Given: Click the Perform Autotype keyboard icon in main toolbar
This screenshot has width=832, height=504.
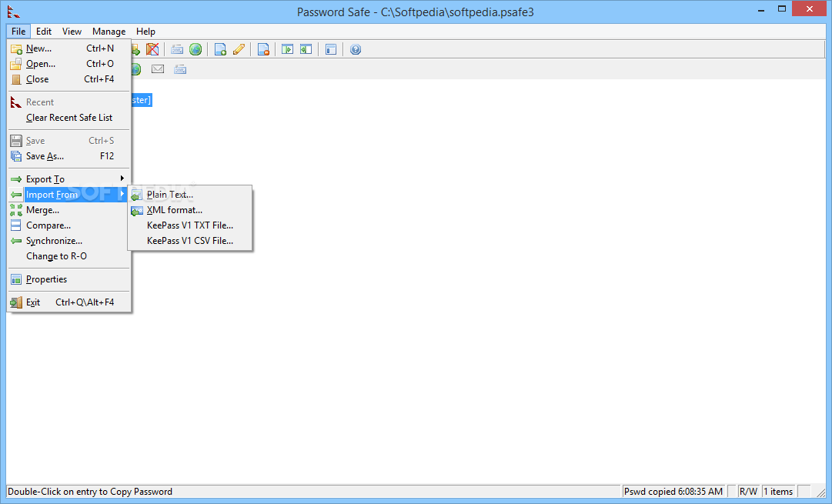Looking at the screenshot, I should (177, 49).
